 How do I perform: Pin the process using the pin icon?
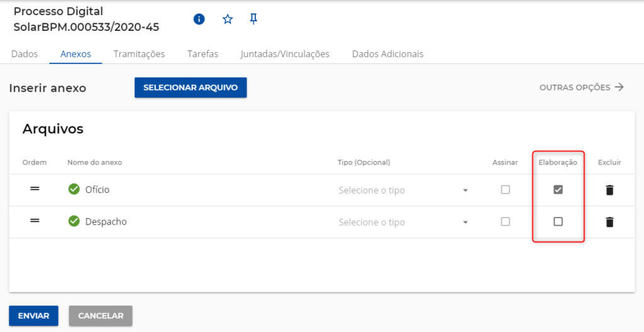click(x=253, y=19)
